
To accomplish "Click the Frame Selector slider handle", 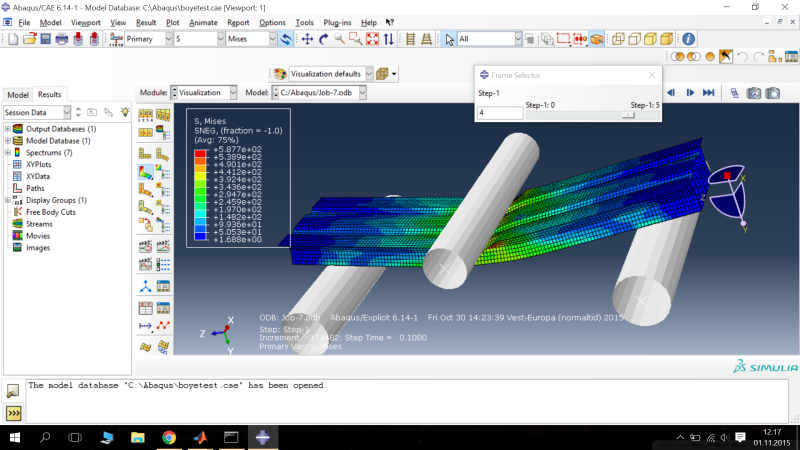I will [628, 115].
